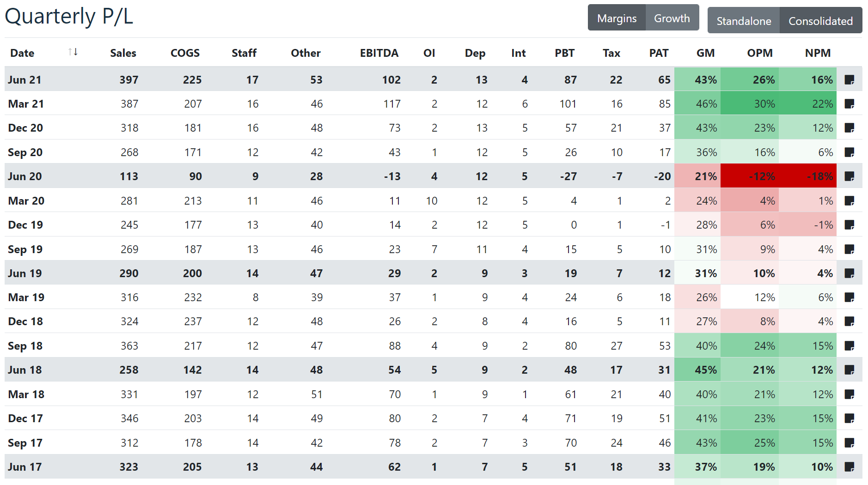Click the note icon for Mar 19 row
This screenshot has width=868, height=485.
pyautogui.click(x=849, y=297)
